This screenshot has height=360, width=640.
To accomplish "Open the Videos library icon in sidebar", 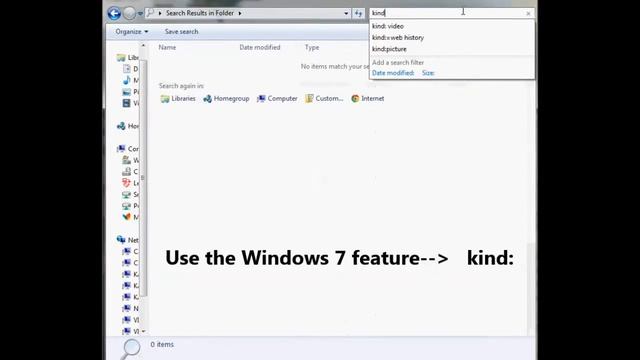I will tap(127, 103).
